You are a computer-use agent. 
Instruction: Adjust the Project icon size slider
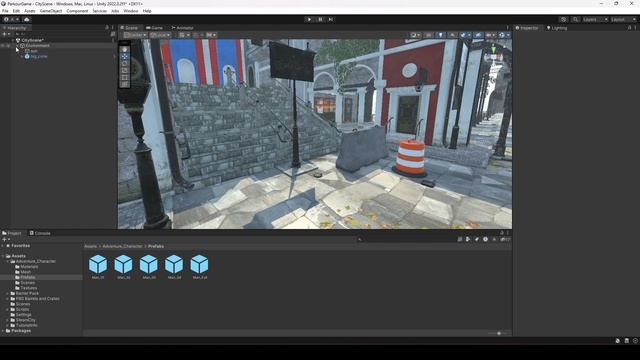pyautogui.click(x=499, y=333)
